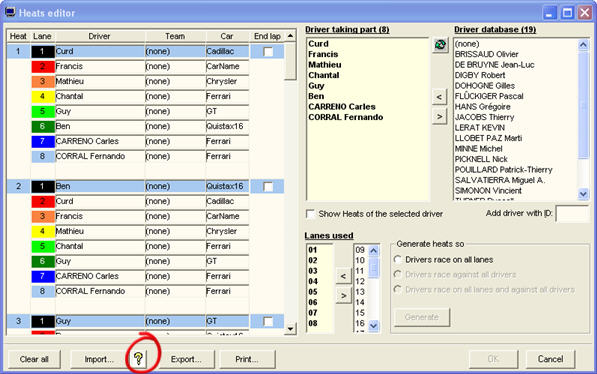Click the Cancel button

point(550,359)
